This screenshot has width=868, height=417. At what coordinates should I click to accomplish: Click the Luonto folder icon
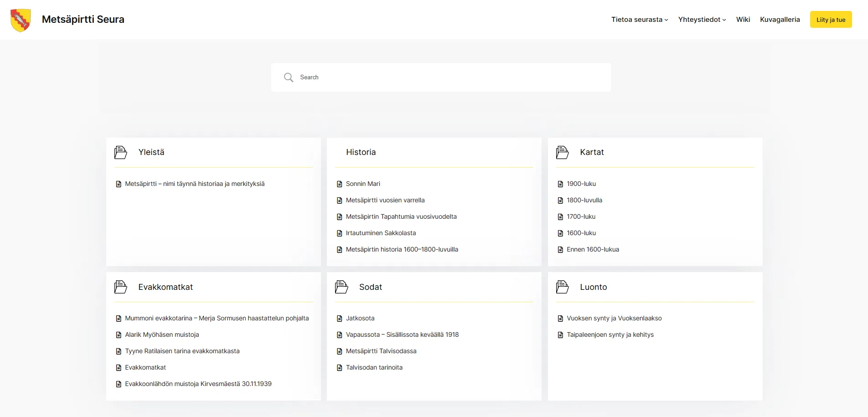(562, 287)
